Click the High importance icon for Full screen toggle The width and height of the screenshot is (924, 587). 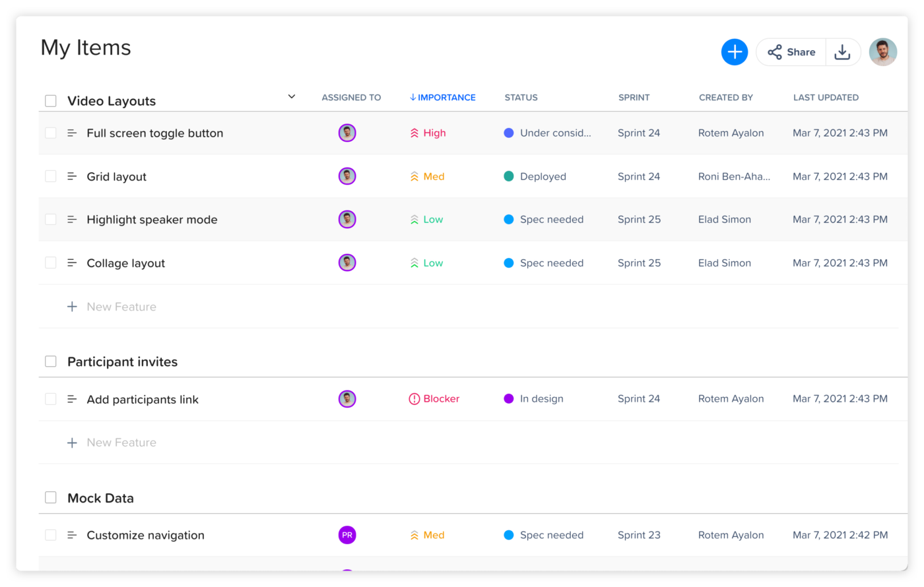click(414, 133)
